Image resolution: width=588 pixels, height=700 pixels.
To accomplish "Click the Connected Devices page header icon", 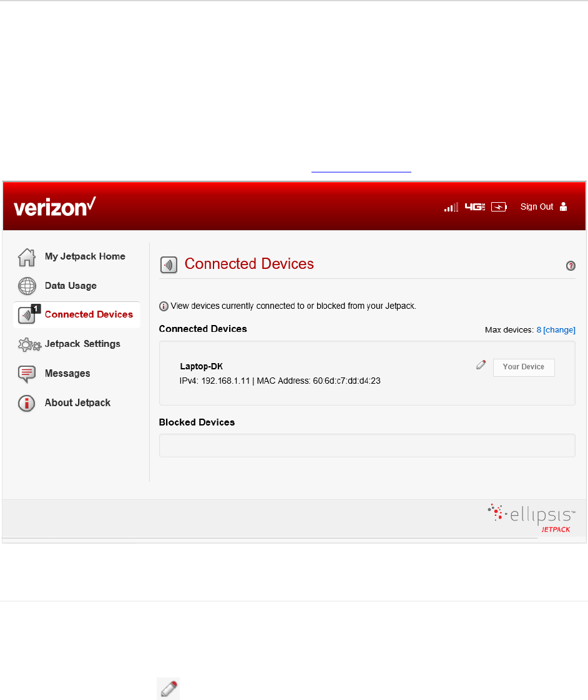I will [169, 265].
